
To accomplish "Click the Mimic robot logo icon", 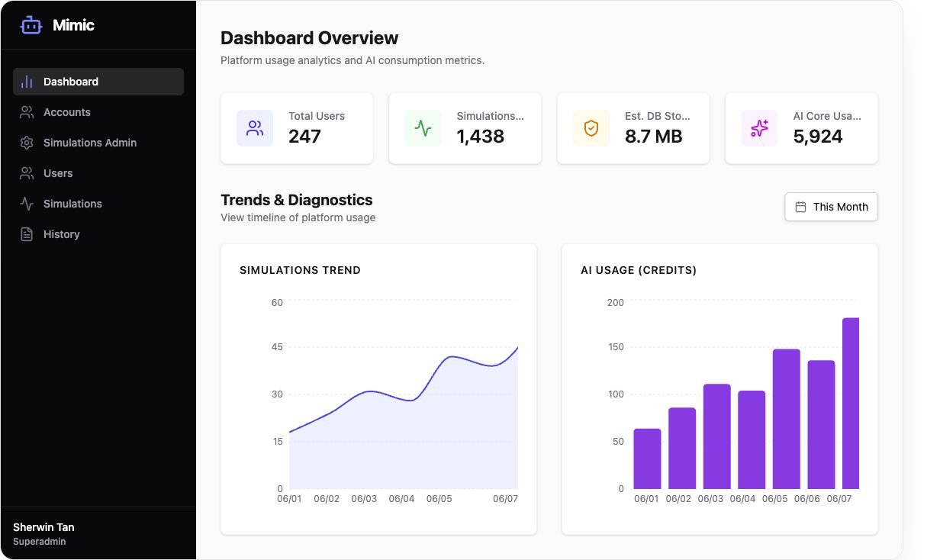I will pos(31,25).
